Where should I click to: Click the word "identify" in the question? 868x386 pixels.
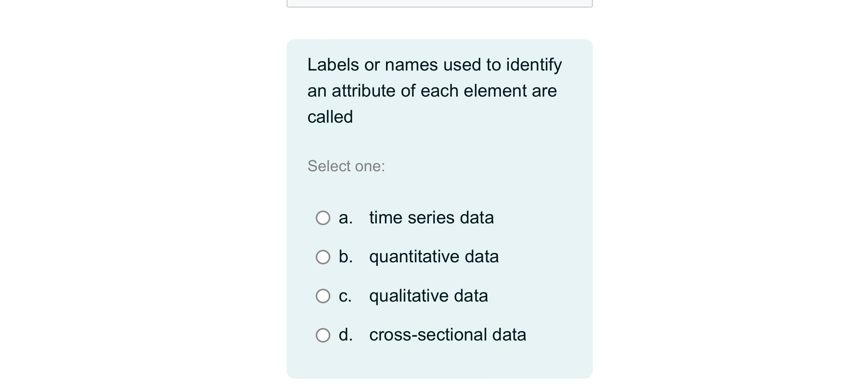534,65
